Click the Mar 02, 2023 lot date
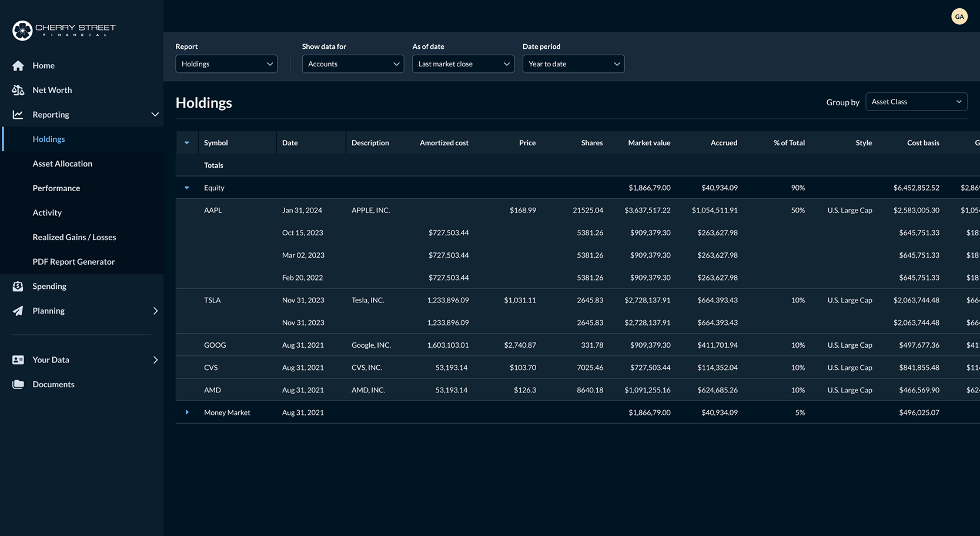 (303, 255)
